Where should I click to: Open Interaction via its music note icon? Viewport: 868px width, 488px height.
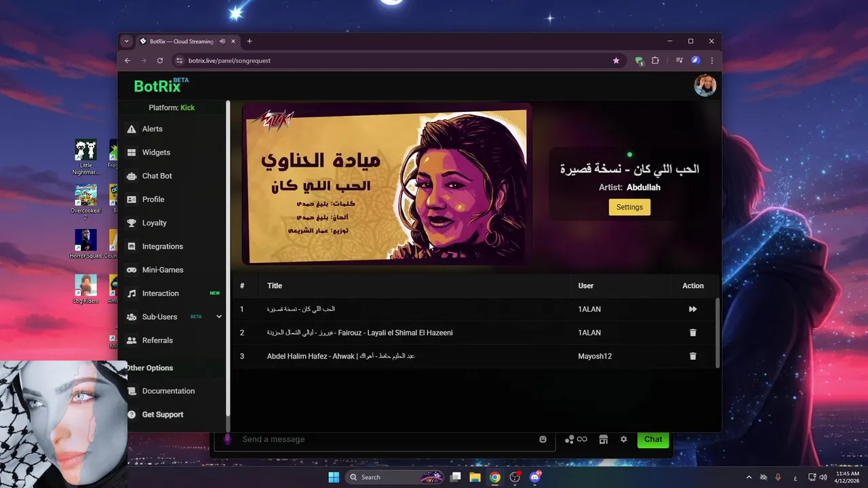[x=132, y=293]
